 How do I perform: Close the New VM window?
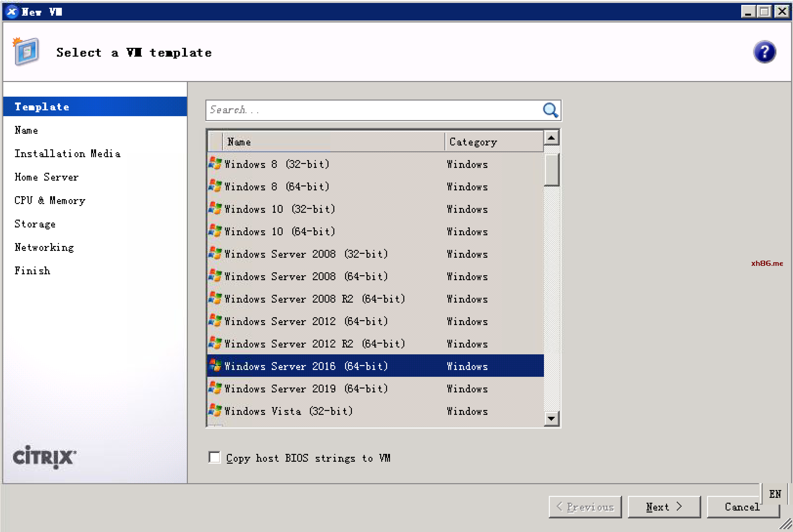click(782, 12)
